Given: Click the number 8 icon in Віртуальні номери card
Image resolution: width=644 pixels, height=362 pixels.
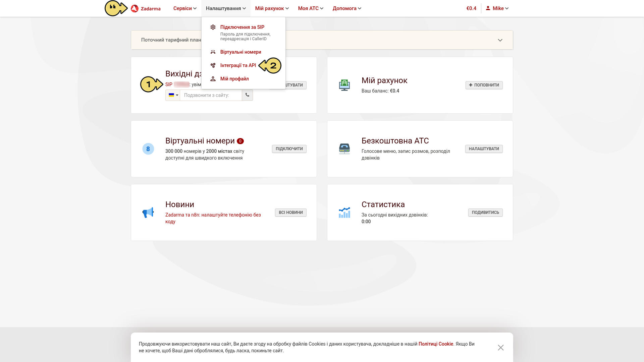Looking at the screenshot, I should 148,149.
